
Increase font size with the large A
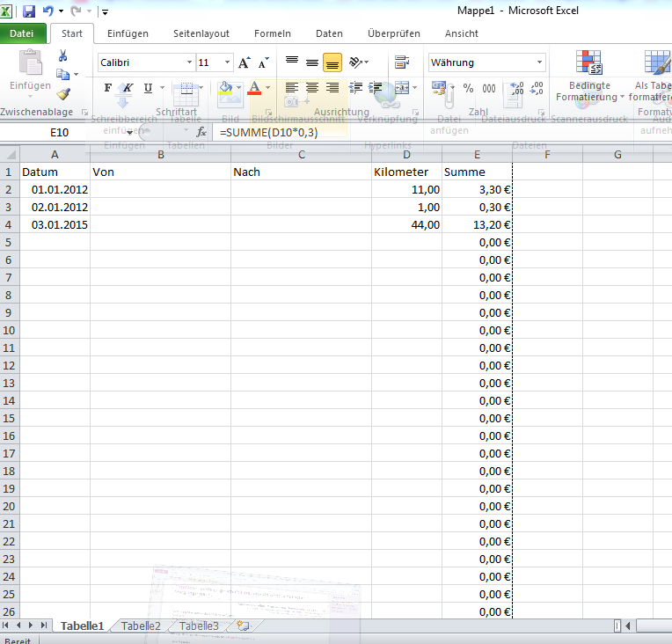pyautogui.click(x=245, y=62)
